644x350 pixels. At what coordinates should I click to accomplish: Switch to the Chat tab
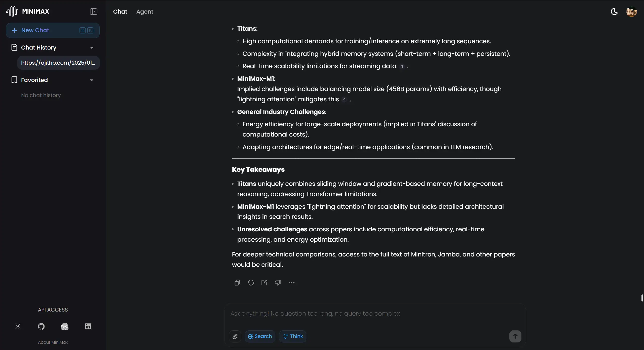pyautogui.click(x=120, y=12)
